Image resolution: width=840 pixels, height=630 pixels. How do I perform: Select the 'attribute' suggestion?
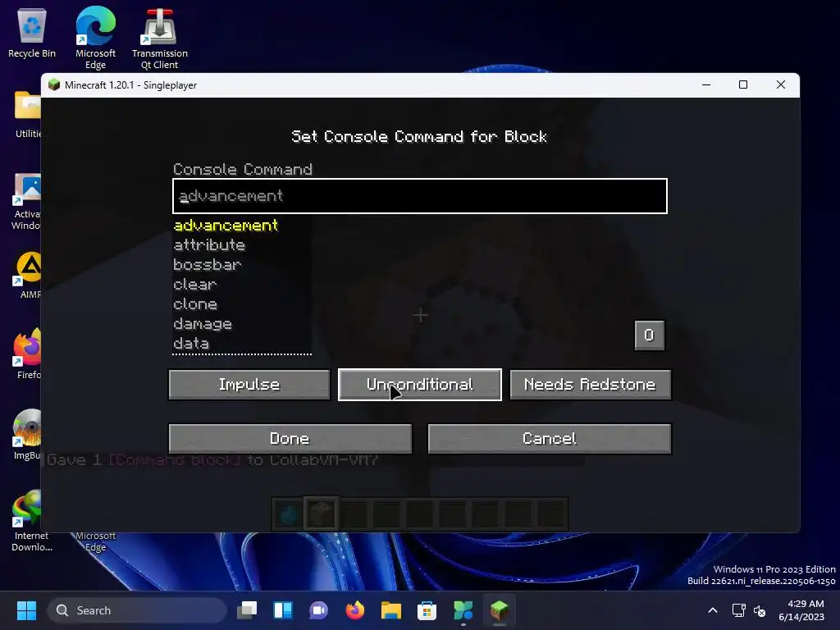[209, 245]
